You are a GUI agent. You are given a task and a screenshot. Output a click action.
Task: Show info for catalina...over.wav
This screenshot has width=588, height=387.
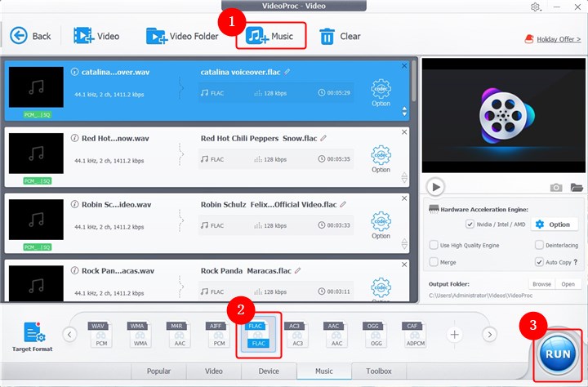pos(74,72)
